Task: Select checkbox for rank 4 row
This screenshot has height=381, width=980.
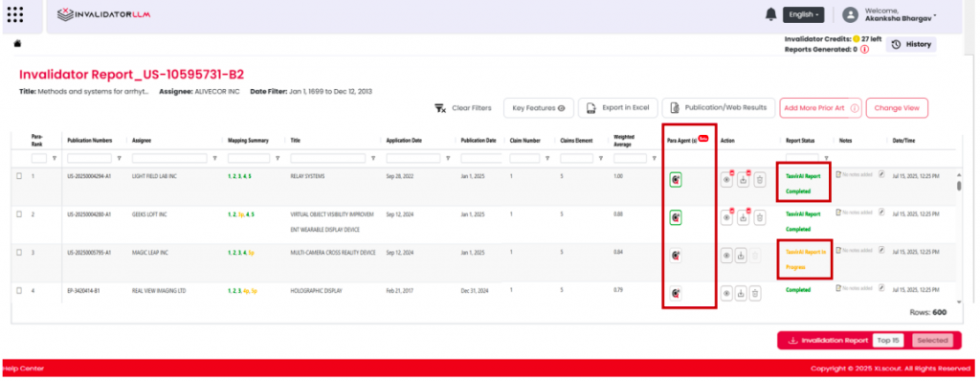Action: pos(19,290)
